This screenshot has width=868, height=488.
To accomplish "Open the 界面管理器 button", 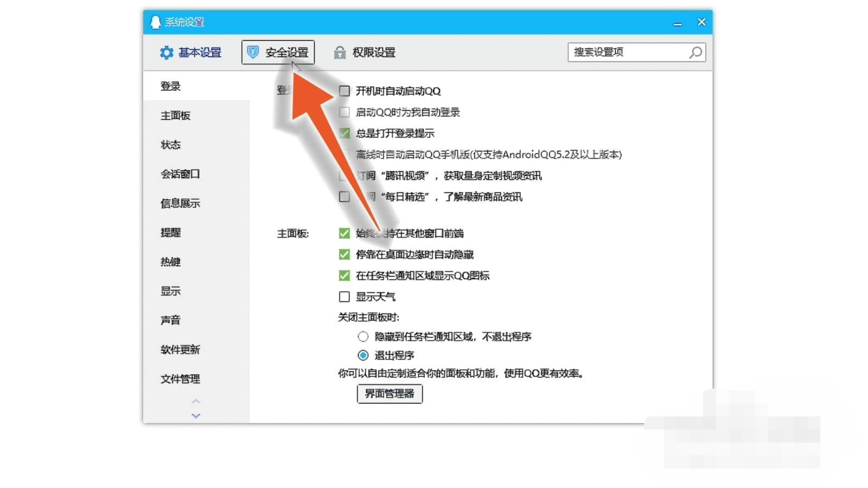I will [x=390, y=394].
